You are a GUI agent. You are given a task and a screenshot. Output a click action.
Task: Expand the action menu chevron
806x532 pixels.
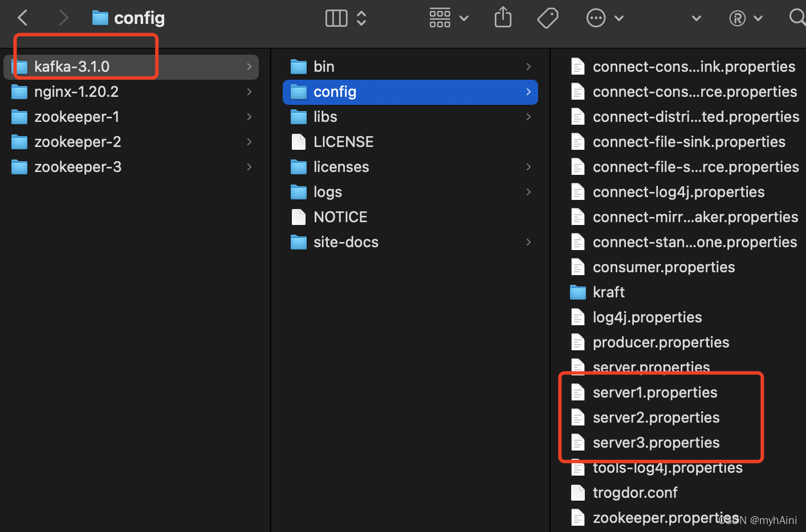coord(619,18)
